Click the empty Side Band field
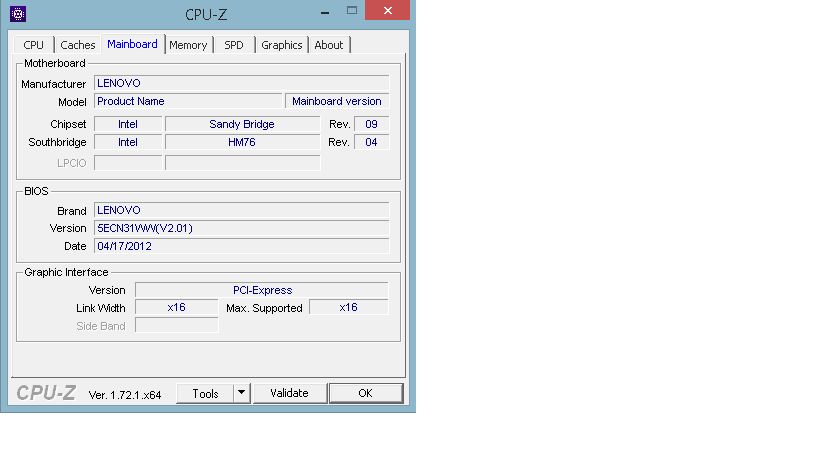The height and width of the screenshot is (460, 819). coord(177,325)
